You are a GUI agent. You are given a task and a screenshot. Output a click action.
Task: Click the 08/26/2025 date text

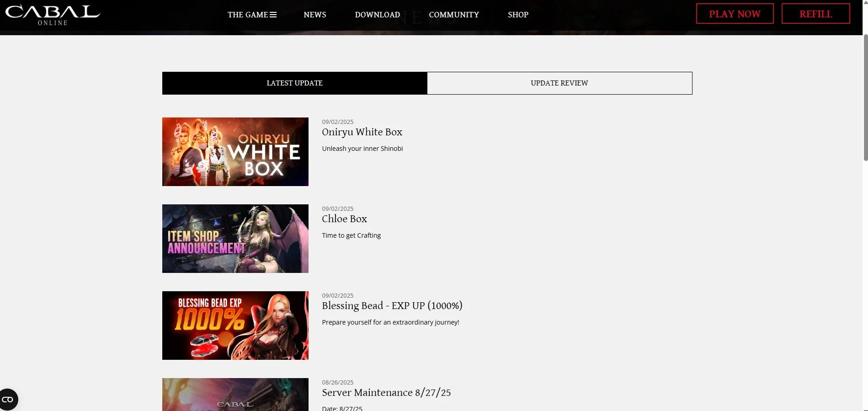pos(338,382)
